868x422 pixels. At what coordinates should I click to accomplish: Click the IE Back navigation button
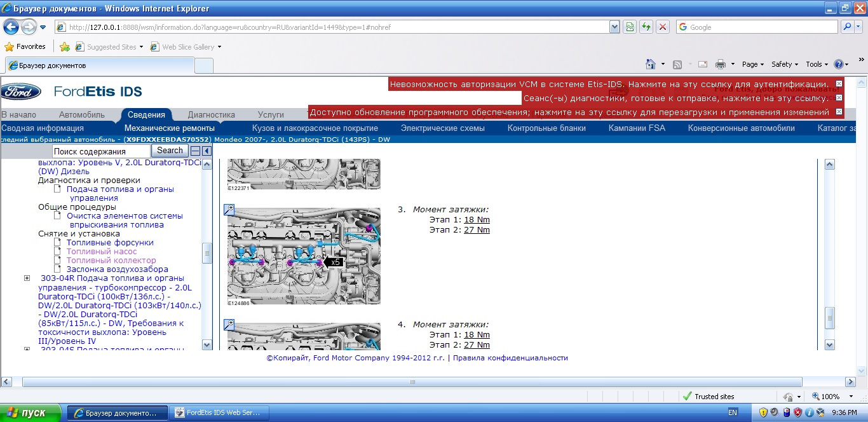coord(11,27)
